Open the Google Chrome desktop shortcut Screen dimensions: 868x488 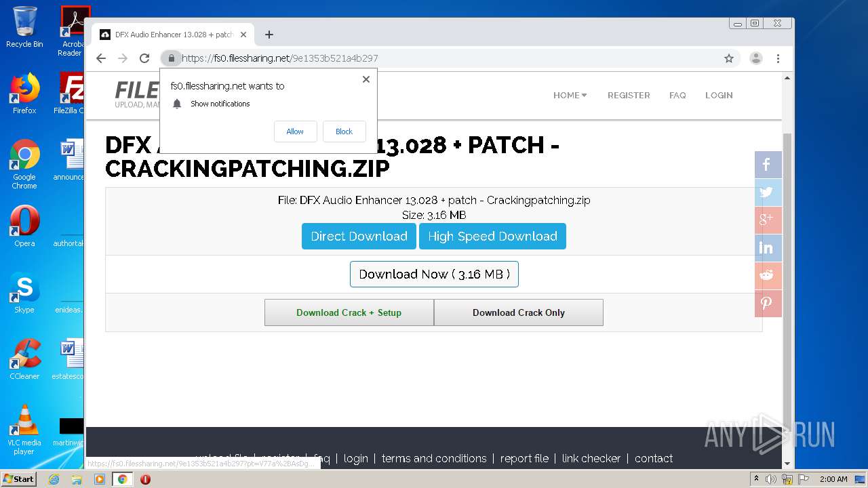coord(24,164)
